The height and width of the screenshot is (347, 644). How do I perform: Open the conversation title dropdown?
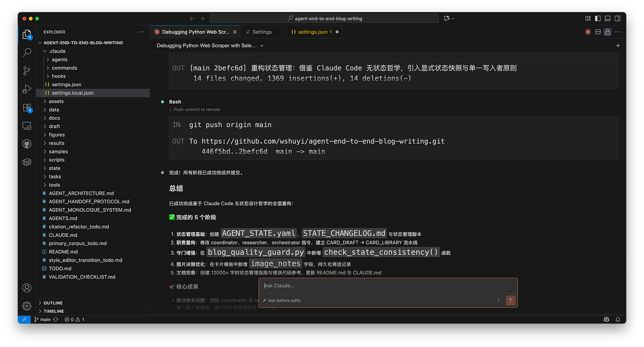point(210,46)
